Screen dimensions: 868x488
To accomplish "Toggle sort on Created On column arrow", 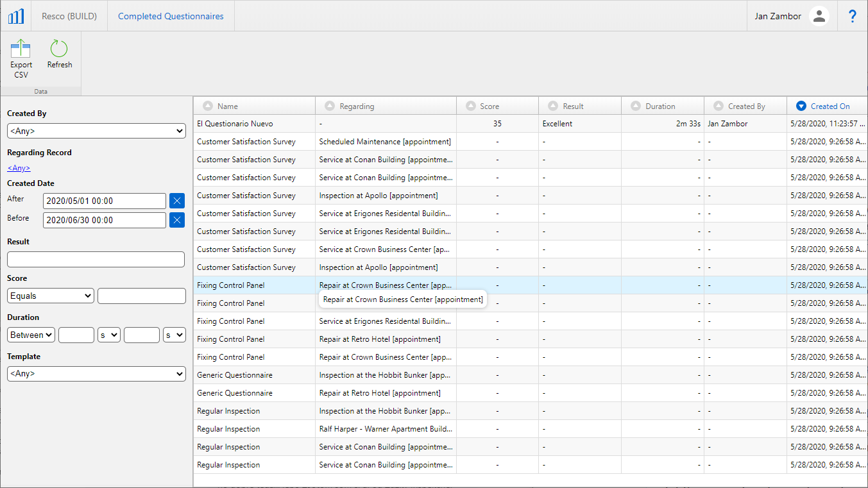I will [801, 106].
